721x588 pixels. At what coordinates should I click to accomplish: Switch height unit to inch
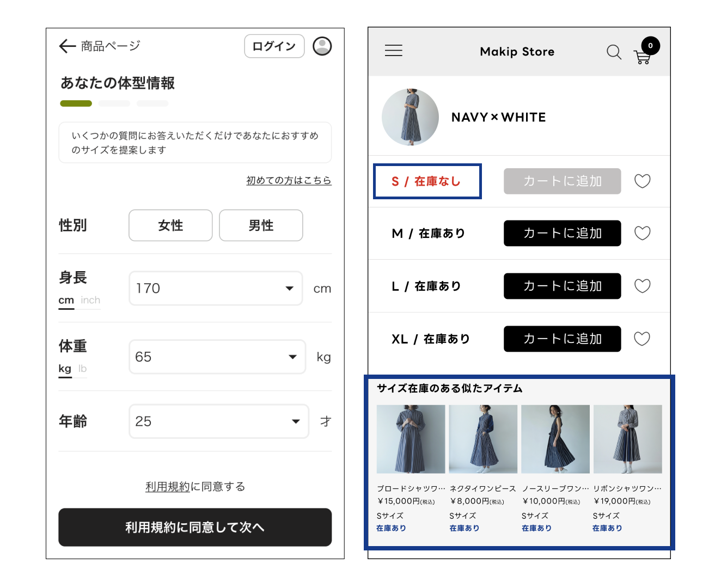coord(89,300)
